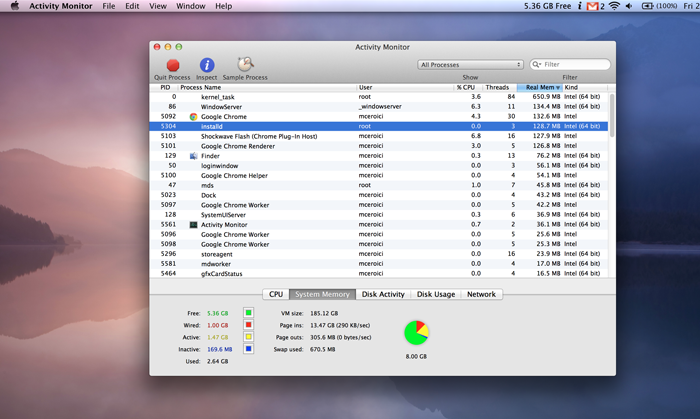The image size is (700, 419).
Task: Click the volume icon in menu bar
Action: point(629,6)
